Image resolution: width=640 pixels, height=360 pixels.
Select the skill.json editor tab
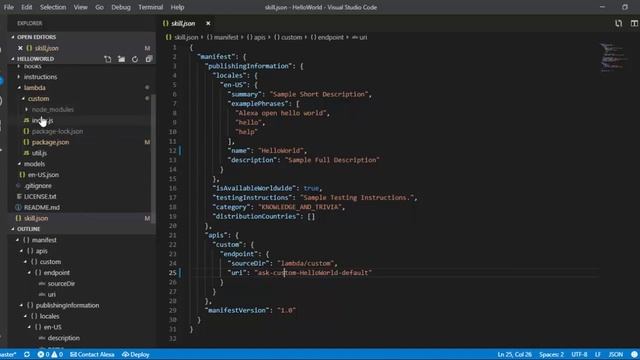point(183,24)
